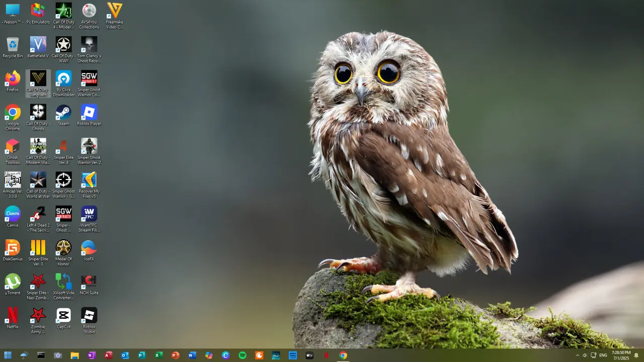The image size is (644, 362).
Task: Open Recover My Files v5 shortcut
Action: tap(89, 185)
